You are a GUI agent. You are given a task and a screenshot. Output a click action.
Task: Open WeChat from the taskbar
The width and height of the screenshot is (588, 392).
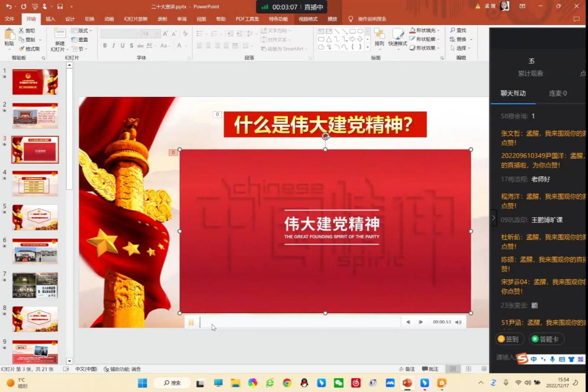click(x=339, y=383)
